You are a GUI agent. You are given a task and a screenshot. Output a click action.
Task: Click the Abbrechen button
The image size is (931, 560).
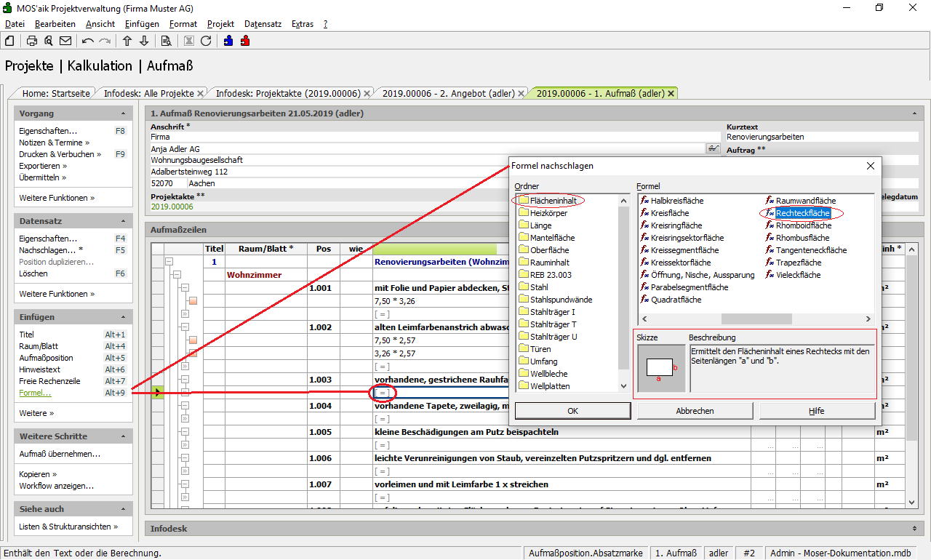(695, 411)
